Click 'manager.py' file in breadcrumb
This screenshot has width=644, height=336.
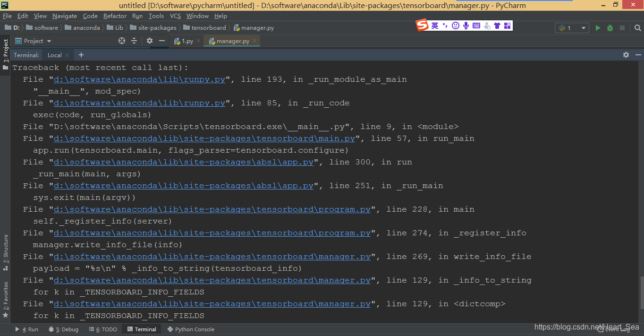pyautogui.click(x=254, y=28)
